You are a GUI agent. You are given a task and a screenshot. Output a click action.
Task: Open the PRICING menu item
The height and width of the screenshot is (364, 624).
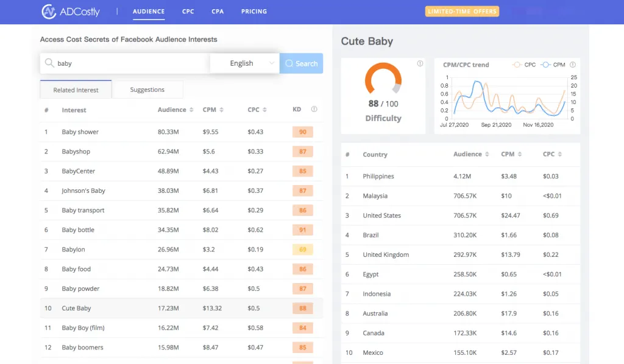pos(253,12)
